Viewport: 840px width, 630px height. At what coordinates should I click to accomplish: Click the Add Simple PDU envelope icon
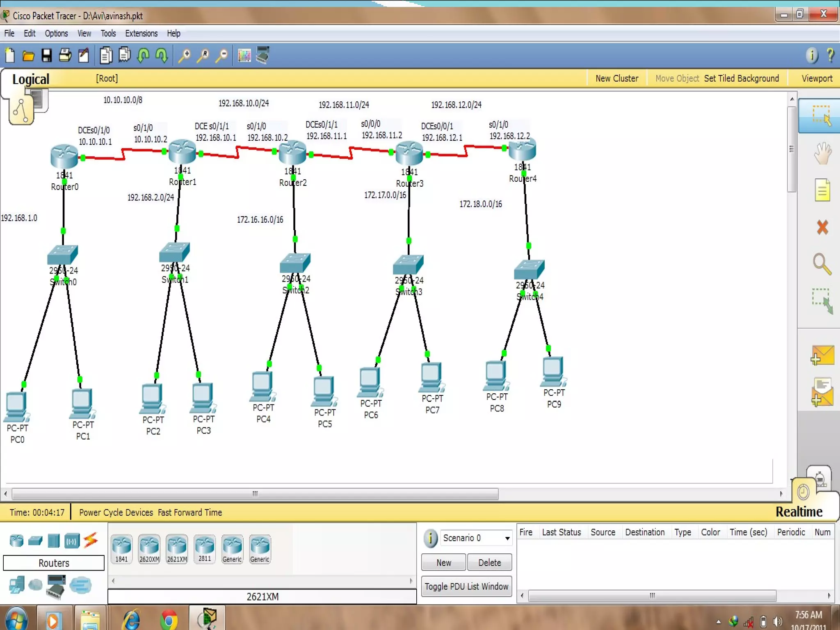(822, 355)
